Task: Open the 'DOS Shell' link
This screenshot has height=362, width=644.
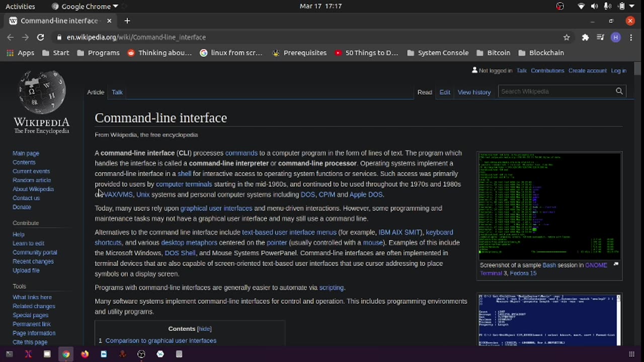Action: click(x=180, y=253)
